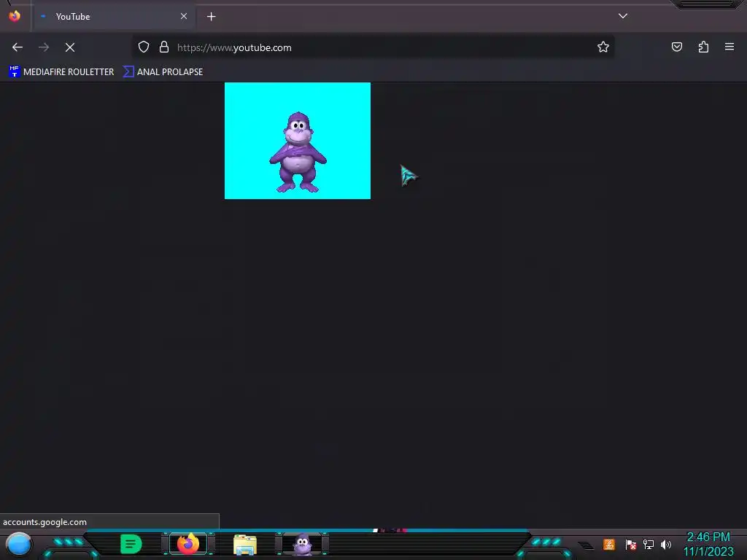The image size is (747, 560).
Task: Click the Firefox View icon
Action: click(15, 16)
